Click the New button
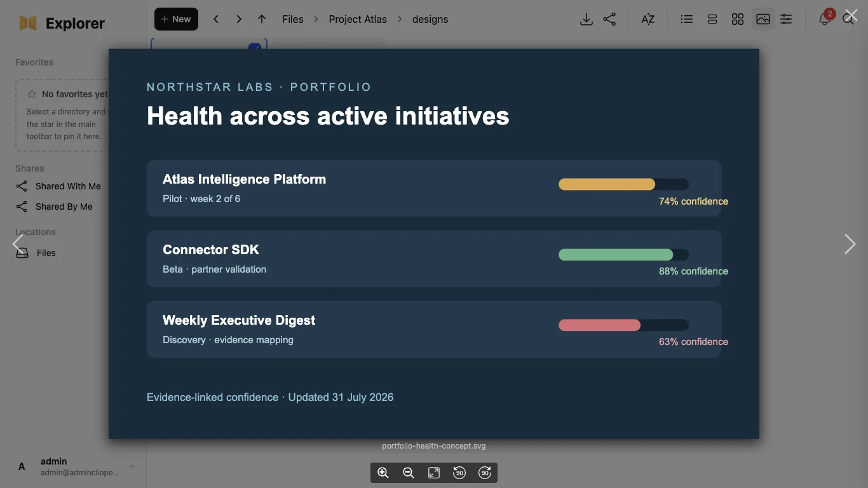 [176, 19]
